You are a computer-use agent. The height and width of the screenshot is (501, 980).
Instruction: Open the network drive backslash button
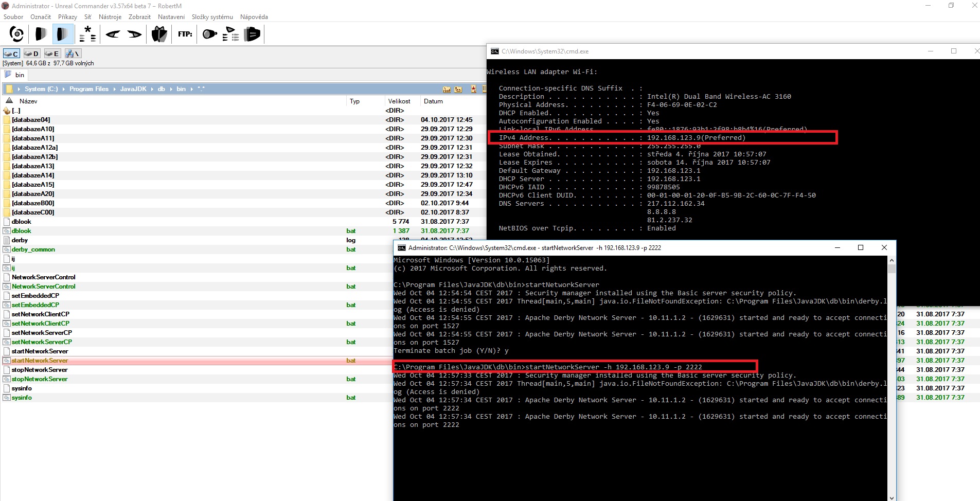73,53
